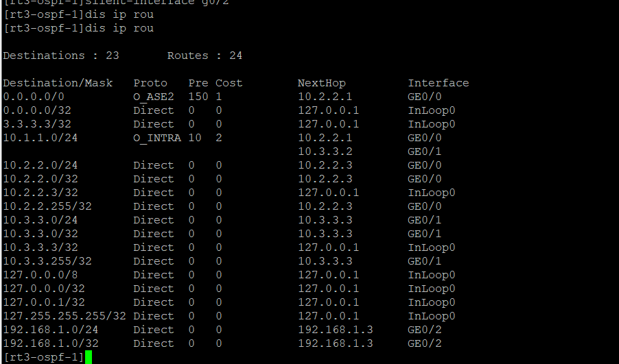Click destination 10.2.2.255/32
Image resolution: width=619 pixels, height=364 pixels.
click(x=47, y=206)
